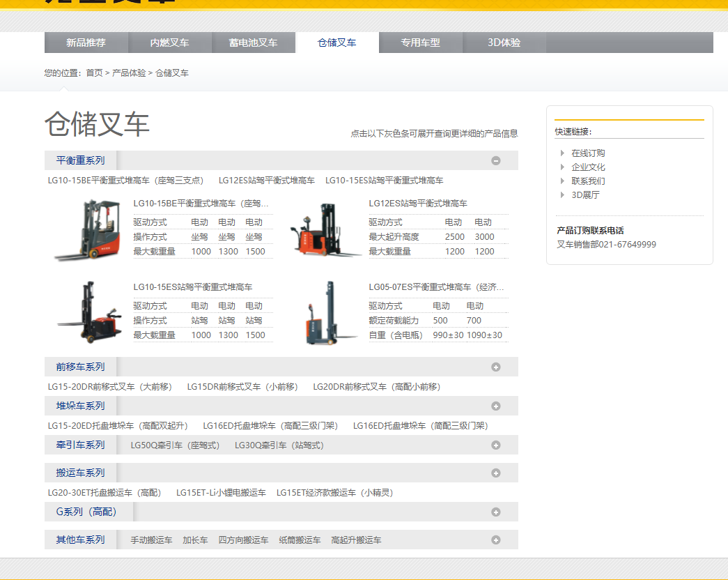This screenshot has height=580, width=728.
Task: Open LG15-20DR前移式叉车（大前移）link
Action: click(x=109, y=387)
